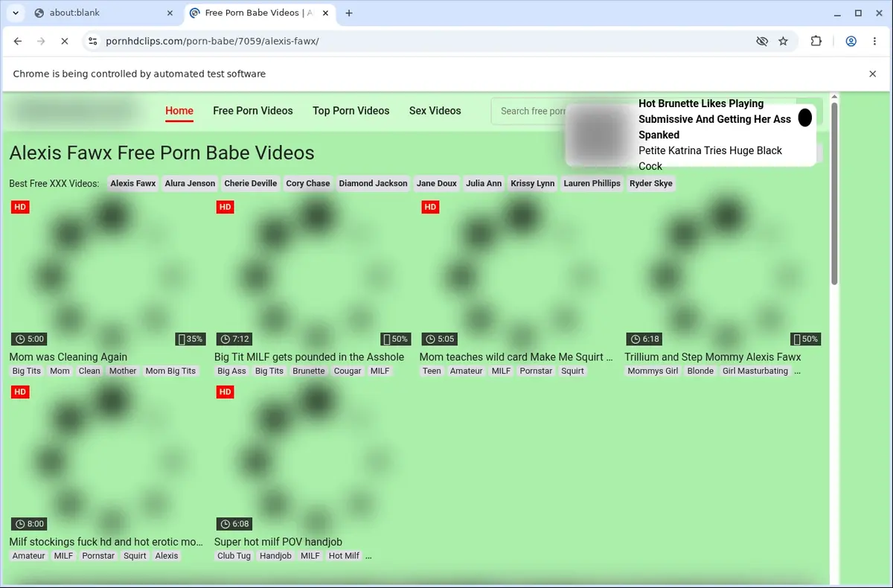
Task: Click the 'Clean' category tag
Action: (89, 371)
